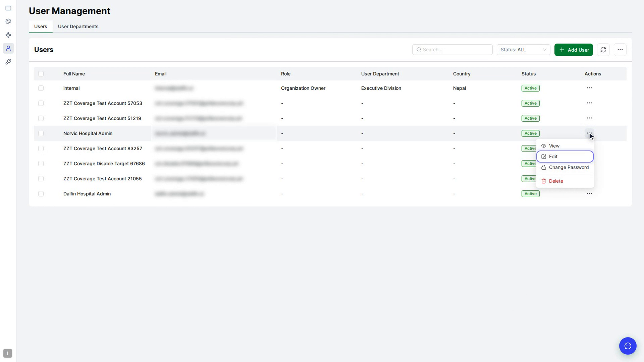Open the key icon in sidebar

point(8,62)
